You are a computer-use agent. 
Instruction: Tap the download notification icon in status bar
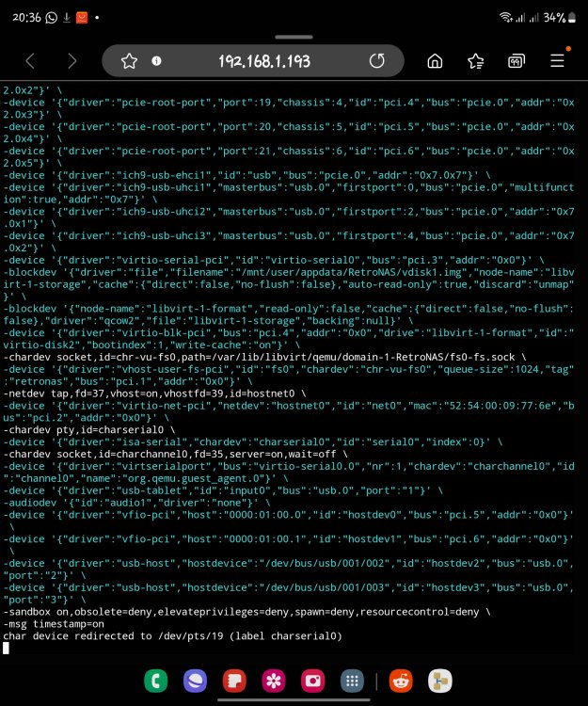(67, 18)
